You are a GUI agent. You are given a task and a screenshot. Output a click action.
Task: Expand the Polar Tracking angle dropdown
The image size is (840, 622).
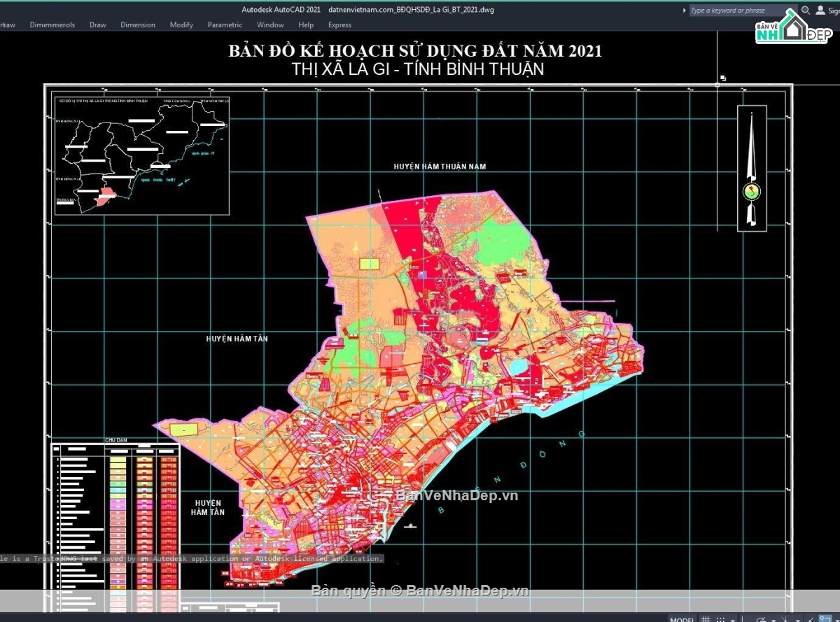pyautogui.click(x=773, y=621)
